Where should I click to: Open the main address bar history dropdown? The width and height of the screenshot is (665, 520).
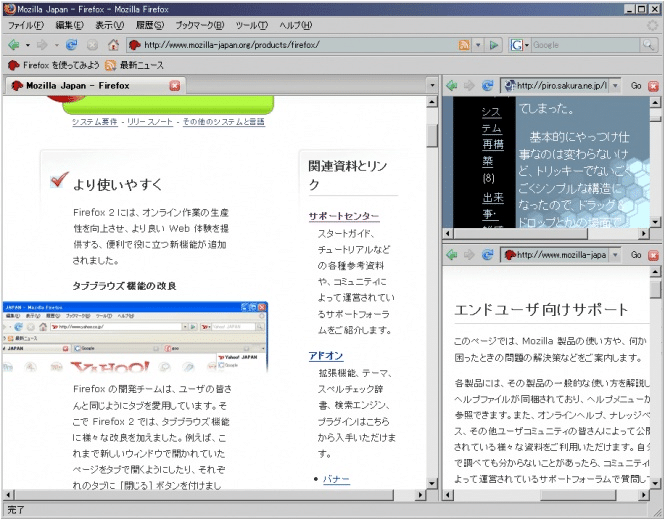click(x=479, y=45)
